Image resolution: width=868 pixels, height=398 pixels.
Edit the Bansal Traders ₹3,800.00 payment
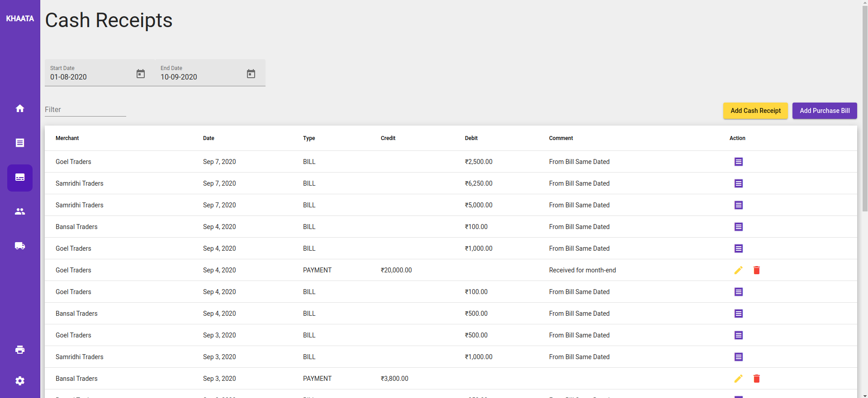(x=739, y=379)
